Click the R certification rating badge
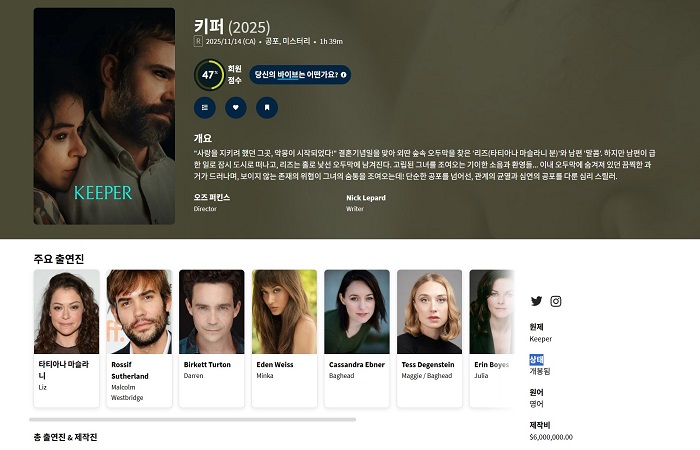This screenshot has width=700, height=450. [x=198, y=42]
